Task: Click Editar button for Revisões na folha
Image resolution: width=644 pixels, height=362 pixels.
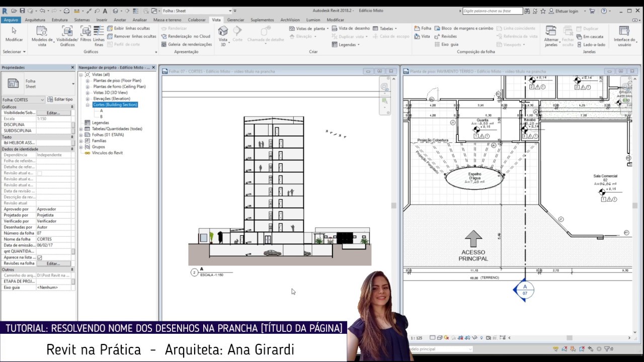Action: pyautogui.click(x=53, y=263)
